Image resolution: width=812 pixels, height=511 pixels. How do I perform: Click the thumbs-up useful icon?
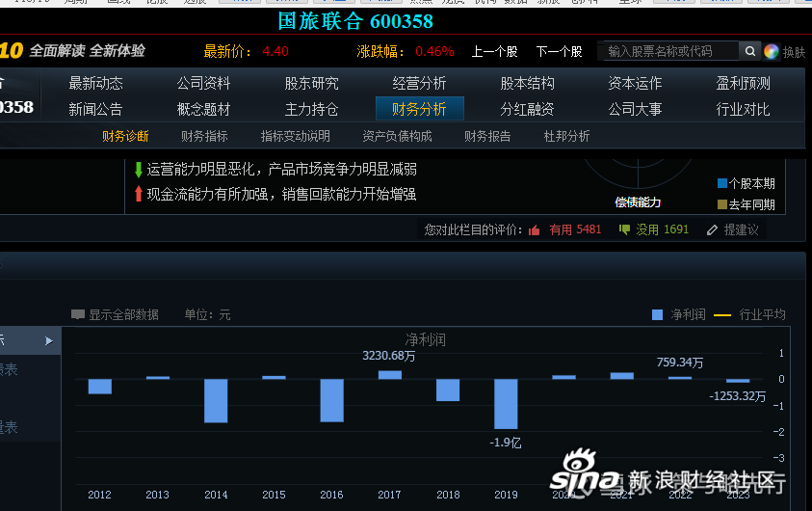[534, 230]
